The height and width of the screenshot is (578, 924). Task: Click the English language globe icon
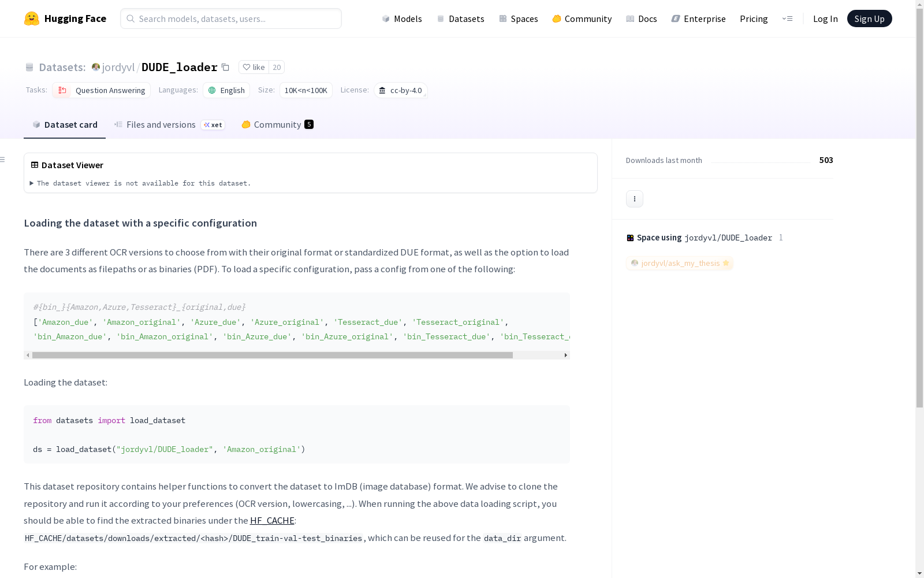pos(212,90)
